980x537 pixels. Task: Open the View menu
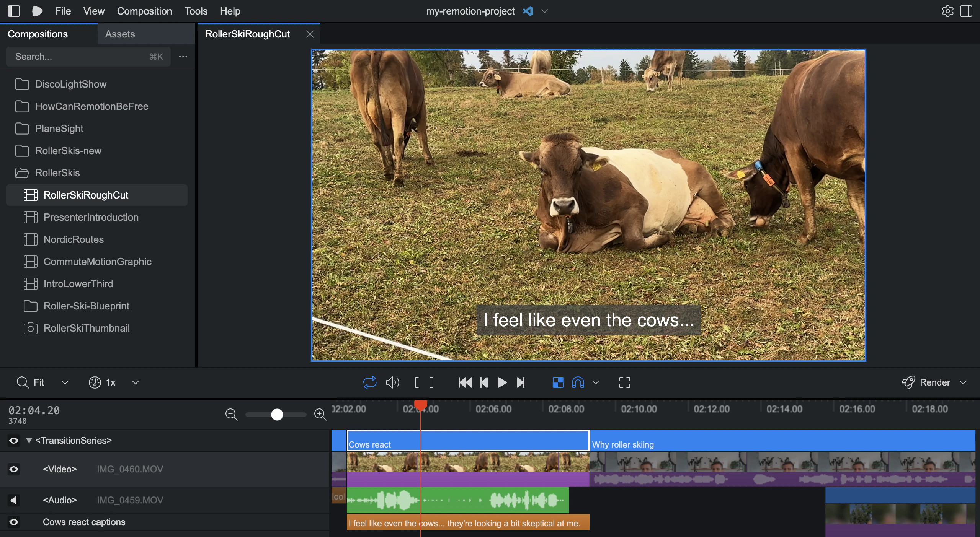[x=94, y=11]
